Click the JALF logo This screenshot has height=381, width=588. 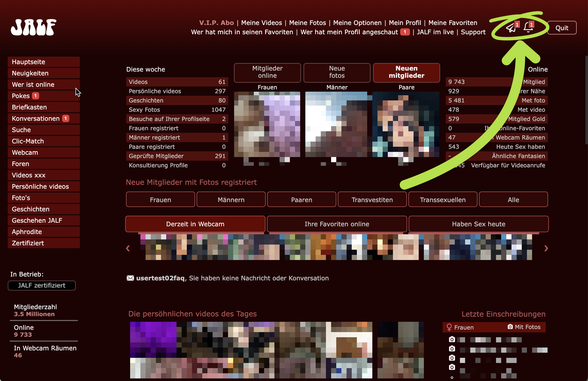(33, 27)
